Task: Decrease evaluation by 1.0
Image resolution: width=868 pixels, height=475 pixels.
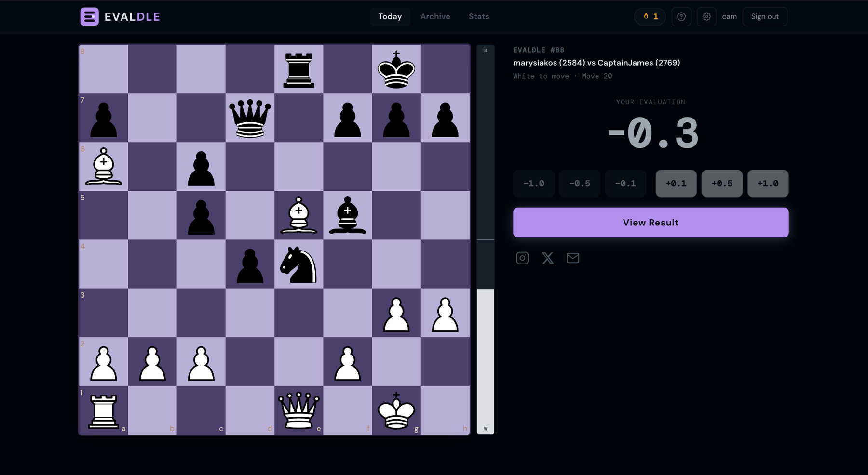Action: tap(534, 184)
